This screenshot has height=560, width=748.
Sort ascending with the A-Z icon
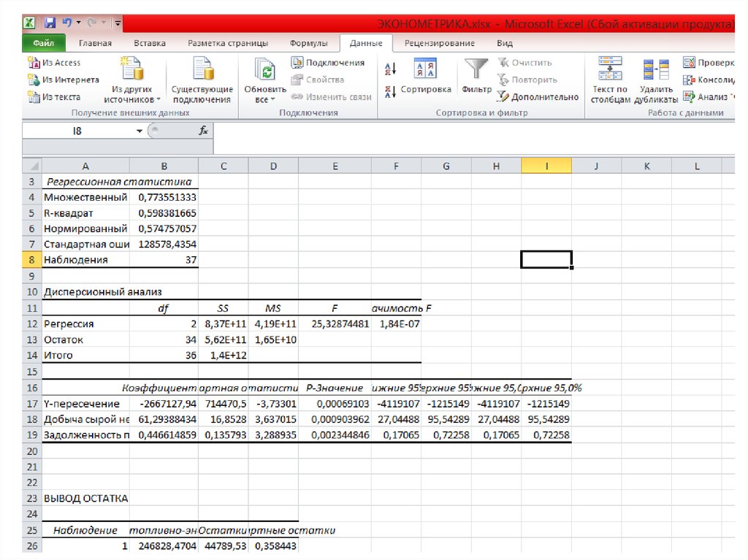pos(389,69)
